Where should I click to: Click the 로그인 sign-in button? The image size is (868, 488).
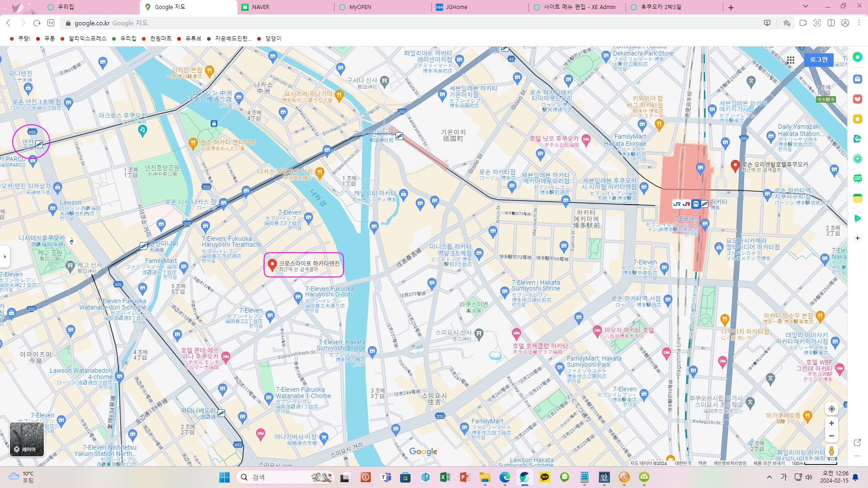(819, 60)
